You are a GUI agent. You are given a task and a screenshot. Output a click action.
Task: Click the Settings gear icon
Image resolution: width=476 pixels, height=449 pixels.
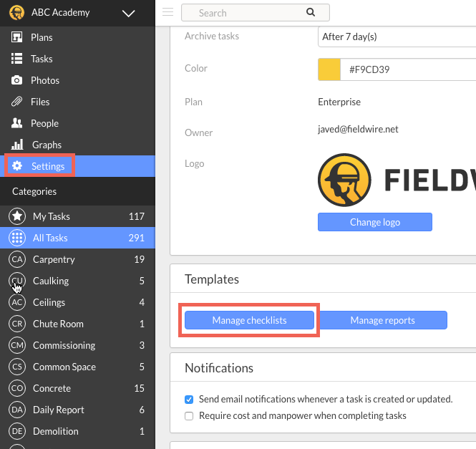(17, 166)
